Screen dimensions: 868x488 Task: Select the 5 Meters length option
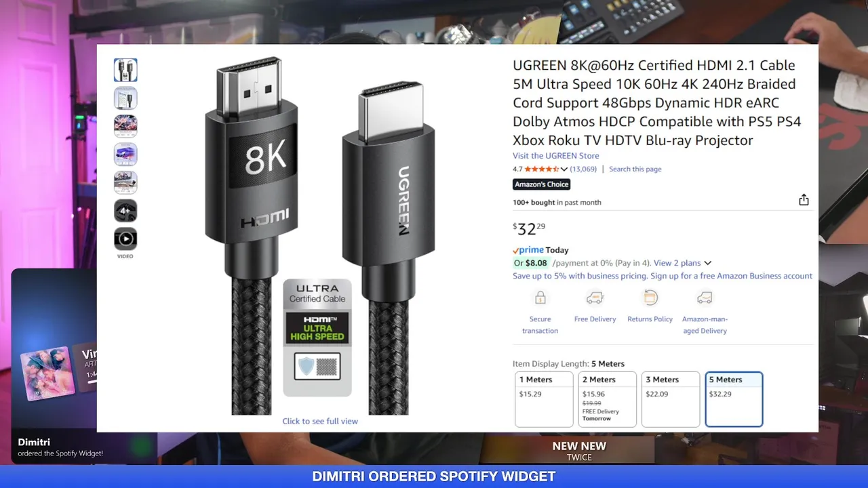734,399
